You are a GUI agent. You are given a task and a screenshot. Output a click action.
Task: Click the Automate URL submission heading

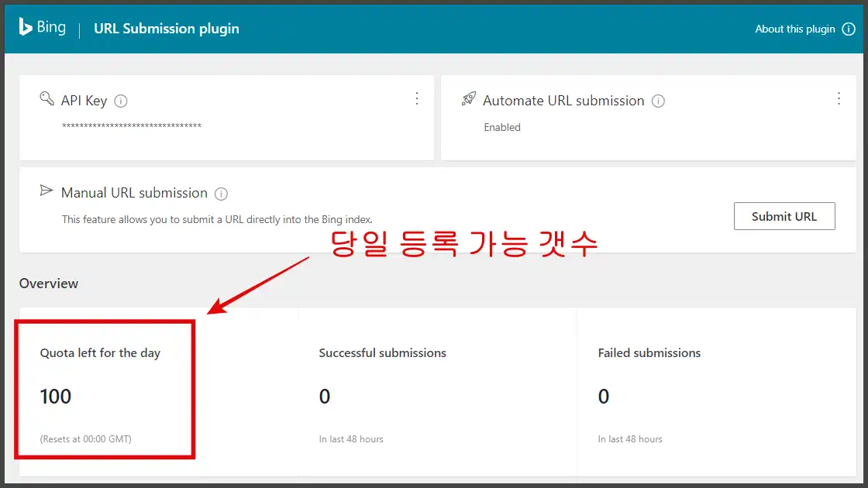pos(563,101)
